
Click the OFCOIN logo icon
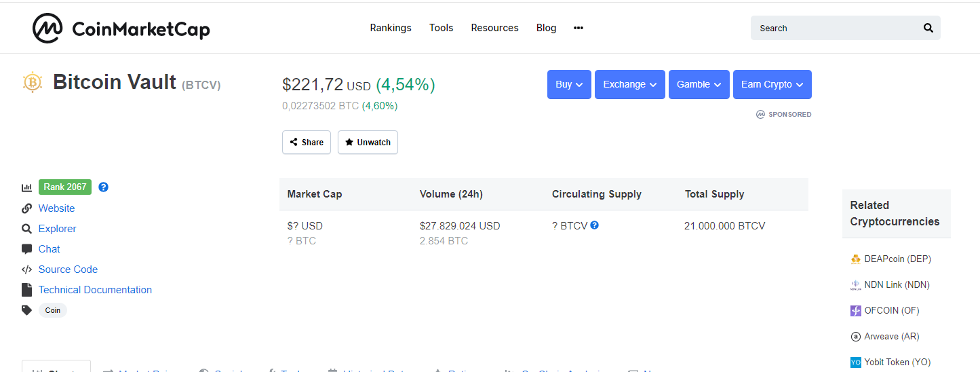click(x=855, y=311)
